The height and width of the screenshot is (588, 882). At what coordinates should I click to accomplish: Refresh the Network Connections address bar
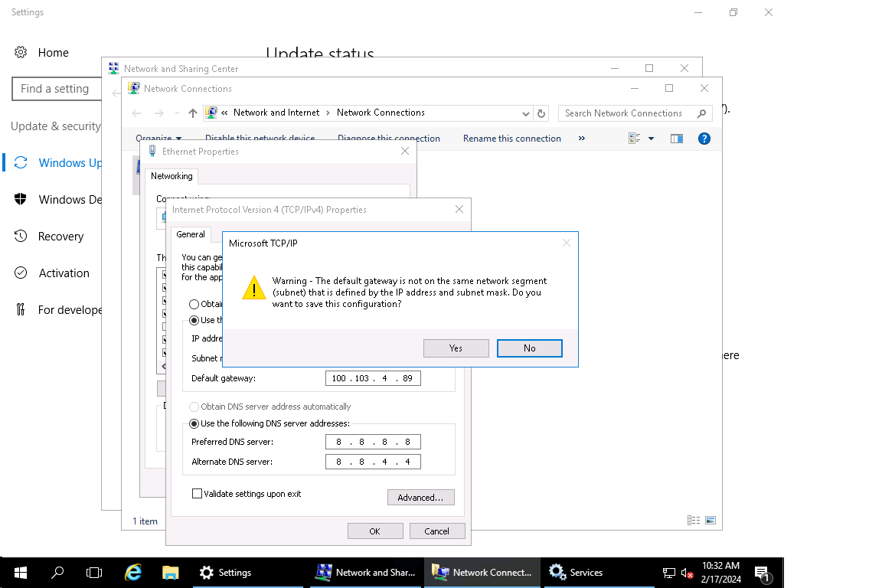point(541,113)
